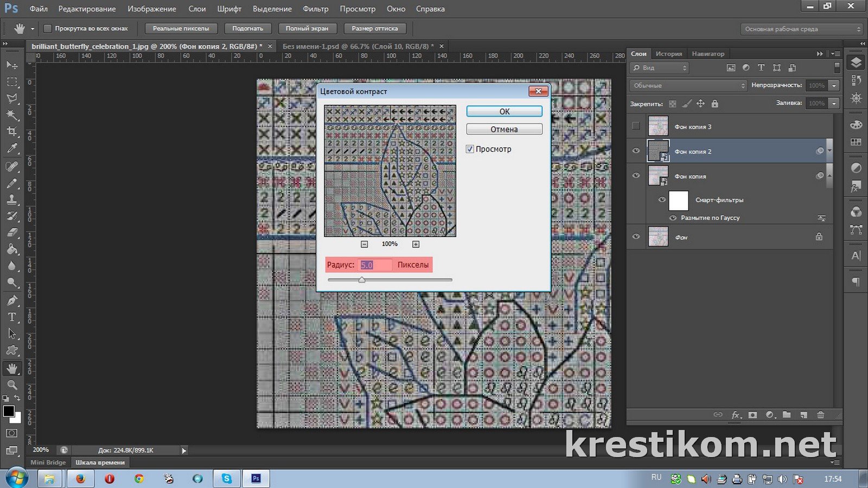The height and width of the screenshot is (488, 868).
Task: Click OK in the Цветовой контраст dialog
Action: pyautogui.click(x=504, y=111)
